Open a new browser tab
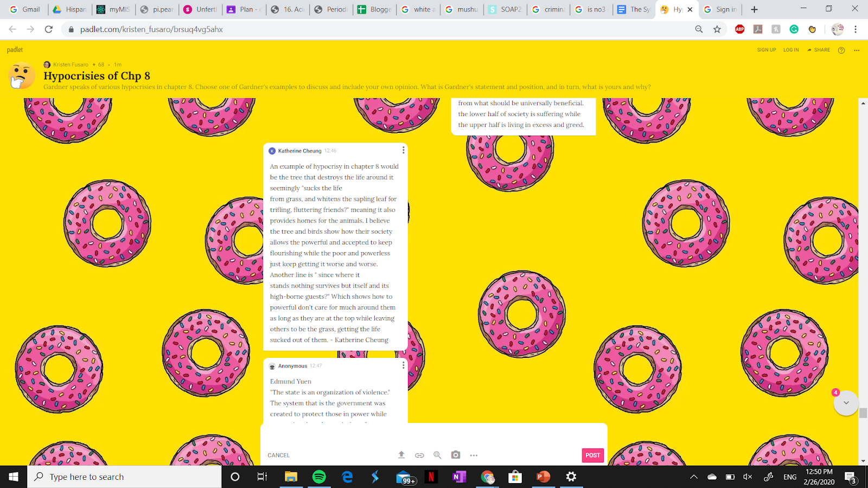The width and height of the screenshot is (868, 488). pos(754,9)
